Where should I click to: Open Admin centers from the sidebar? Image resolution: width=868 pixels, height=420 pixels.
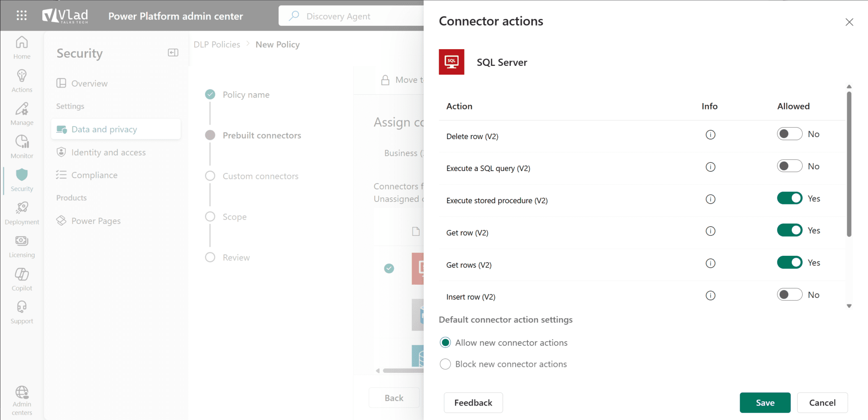pos(21,397)
